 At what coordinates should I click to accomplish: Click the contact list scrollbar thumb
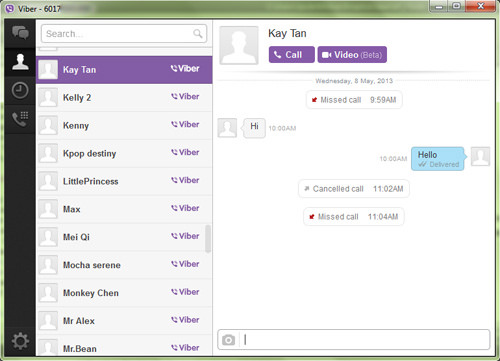point(208,239)
